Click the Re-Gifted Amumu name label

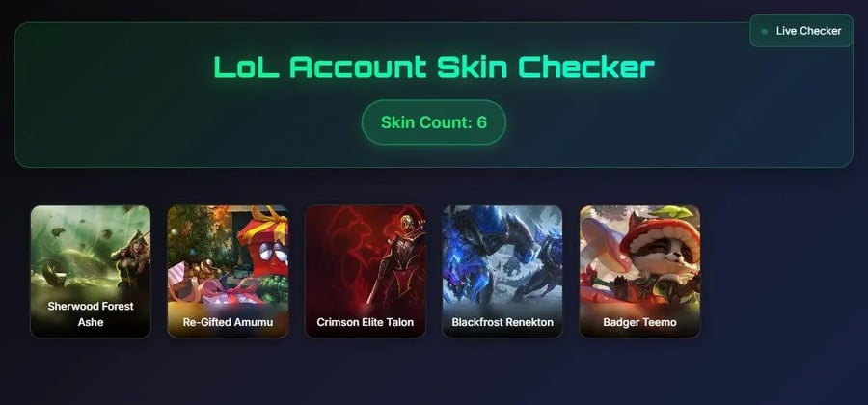(228, 322)
